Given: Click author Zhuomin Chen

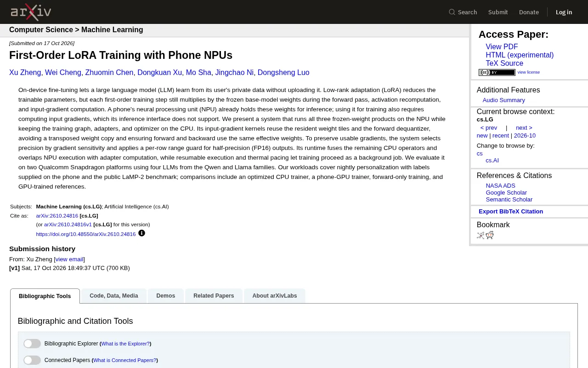Looking at the screenshot, I should pyautogui.click(x=109, y=73).
